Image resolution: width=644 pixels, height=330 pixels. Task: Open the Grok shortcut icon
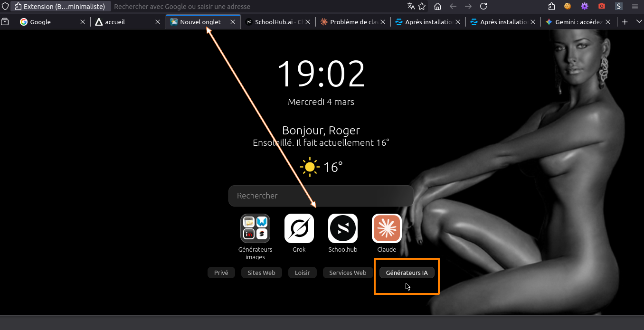point(299,228)
